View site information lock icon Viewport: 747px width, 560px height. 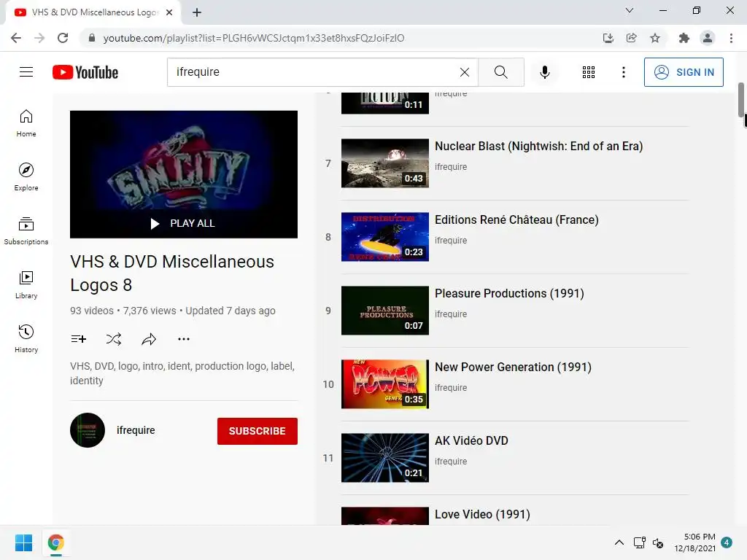(x=92, y=38)
